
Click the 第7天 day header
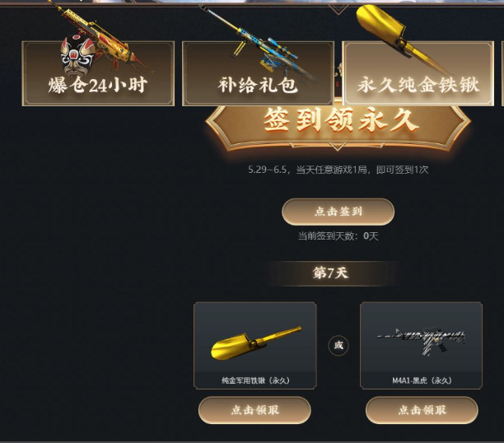331,273
